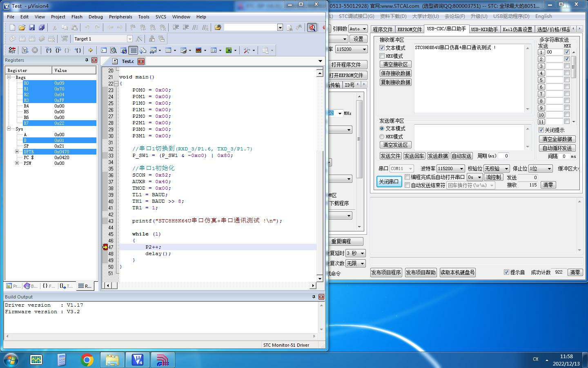Run the program in the debug toolbar

click(25, 50)
